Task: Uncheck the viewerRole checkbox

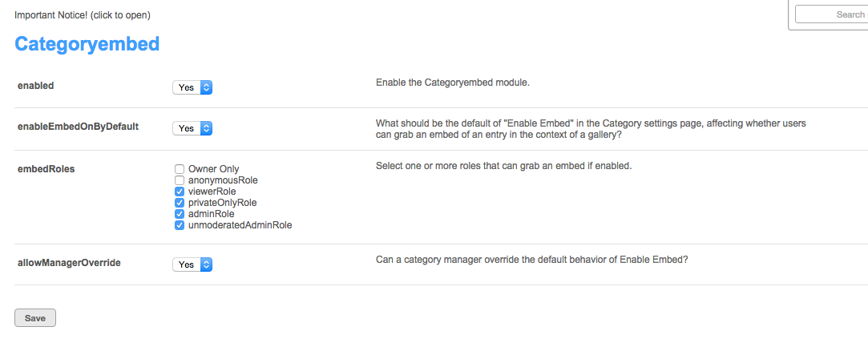Action: coord(180,192)
